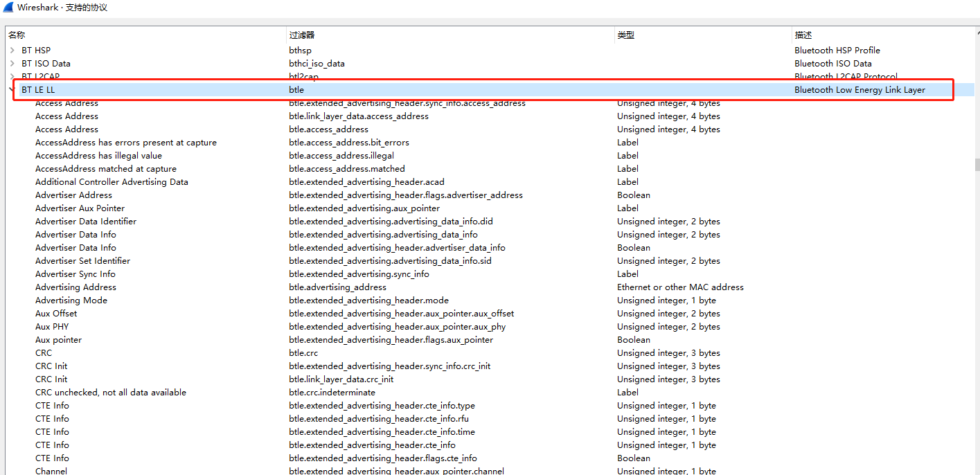The width and height of the screenshot is (980, 475).
Task: Select Additional Controller Advertising Data row
Action: (112, 182)
